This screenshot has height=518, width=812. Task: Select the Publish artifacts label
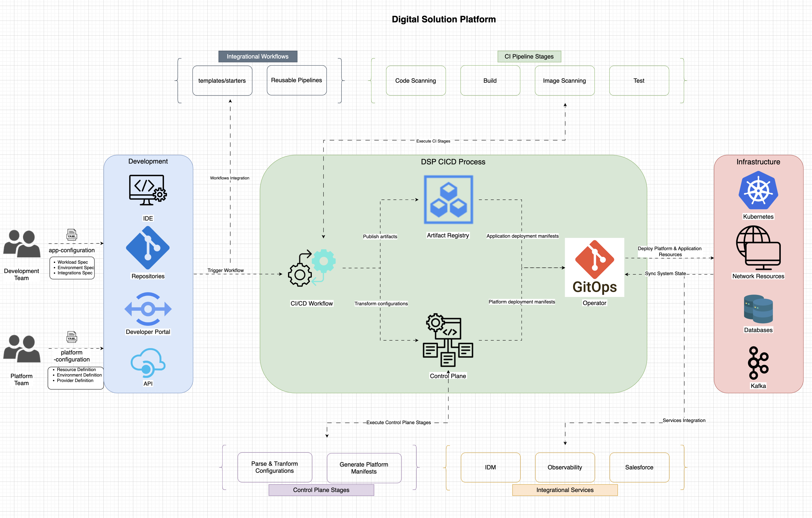[x=380, y=237]
